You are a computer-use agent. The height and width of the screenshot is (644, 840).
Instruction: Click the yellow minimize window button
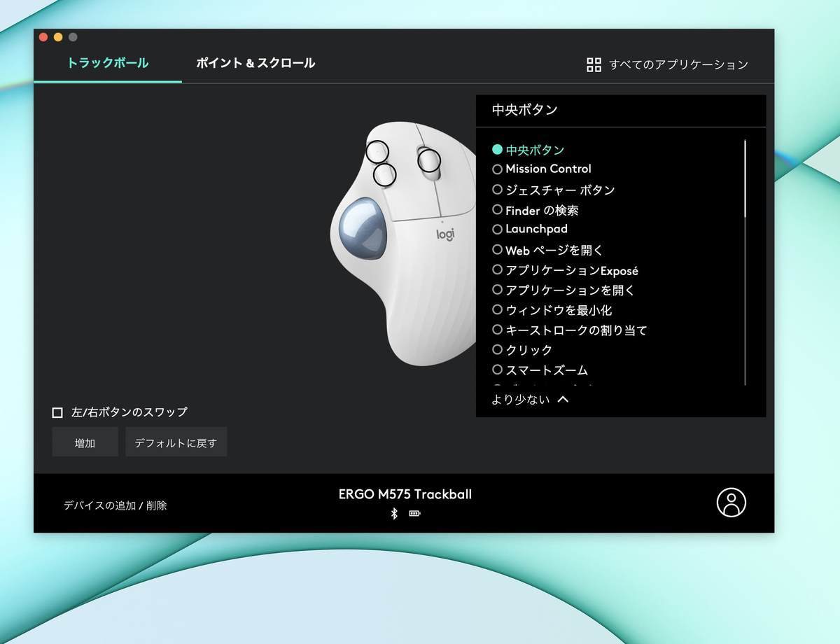coord(58,37)
